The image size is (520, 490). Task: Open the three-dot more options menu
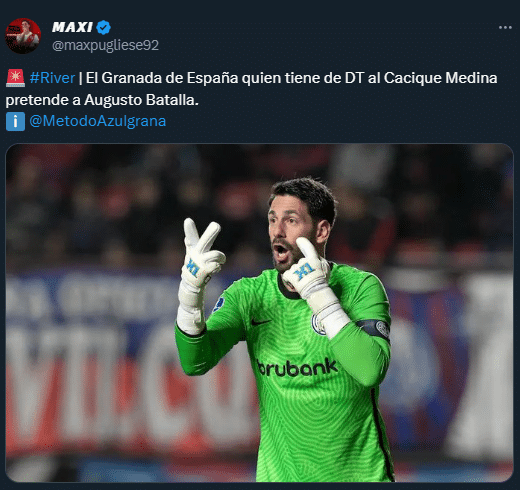505,28
